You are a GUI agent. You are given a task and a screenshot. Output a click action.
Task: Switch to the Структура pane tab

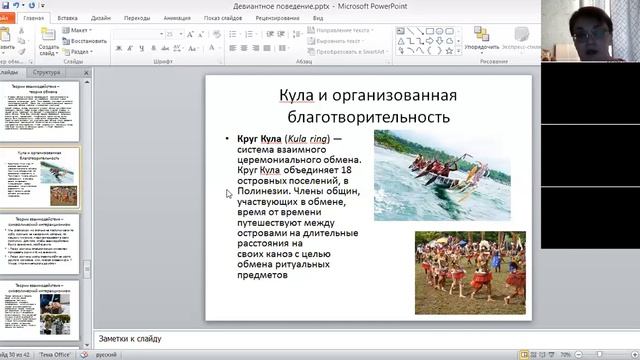click(47, 72)
